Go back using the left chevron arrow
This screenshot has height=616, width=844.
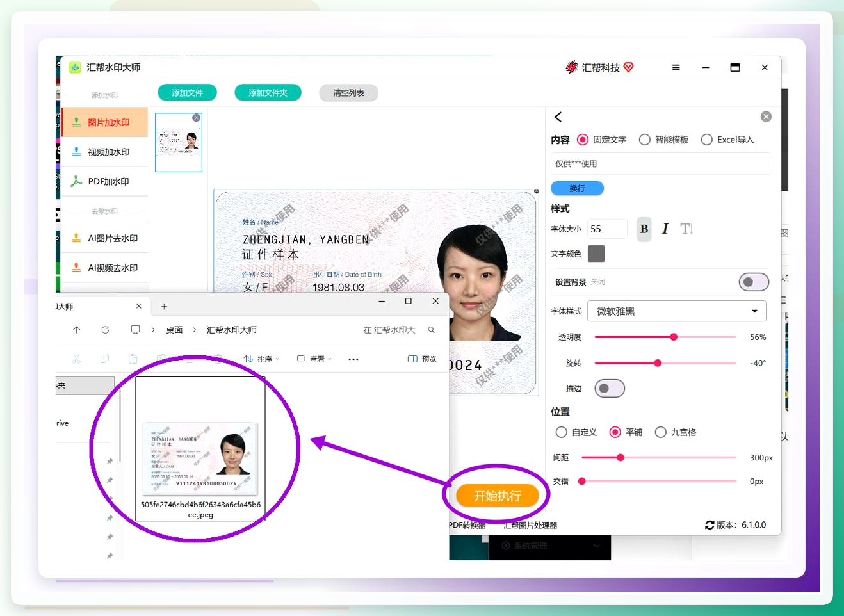(x=558, y=117)
